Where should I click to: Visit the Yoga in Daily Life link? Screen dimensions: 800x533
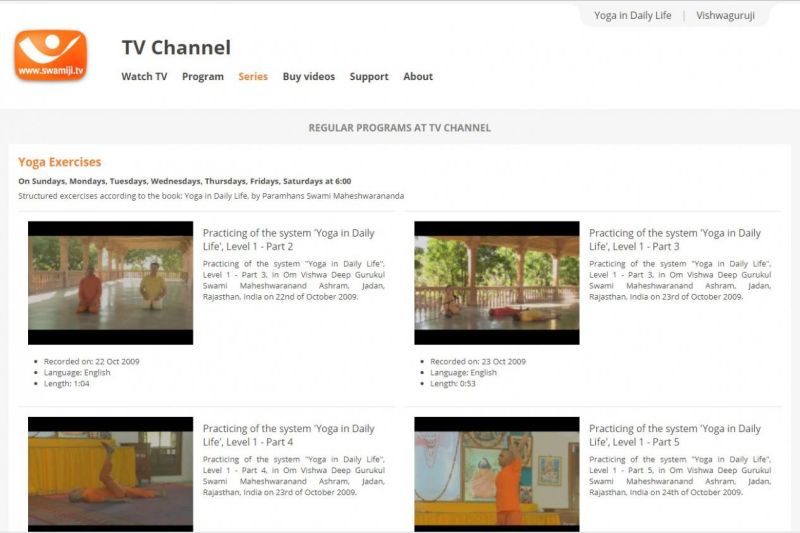coord(633,15)
